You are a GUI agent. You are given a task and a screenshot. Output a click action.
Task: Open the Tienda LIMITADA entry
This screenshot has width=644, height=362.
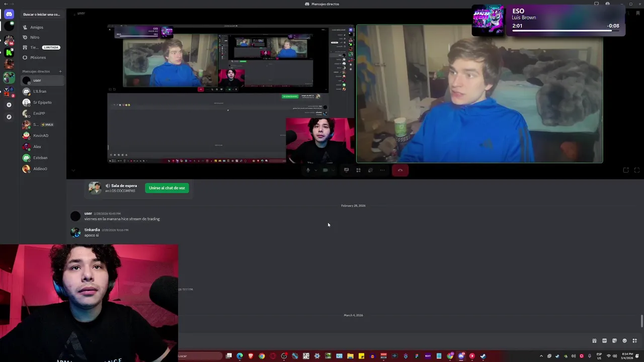pyautogui.click(x=42, y=47)
